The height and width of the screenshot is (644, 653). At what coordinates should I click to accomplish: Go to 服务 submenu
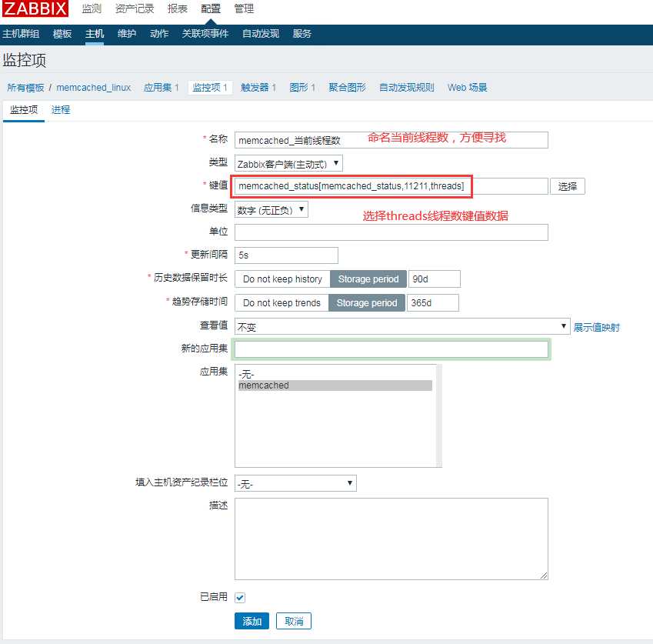(302, 34)
